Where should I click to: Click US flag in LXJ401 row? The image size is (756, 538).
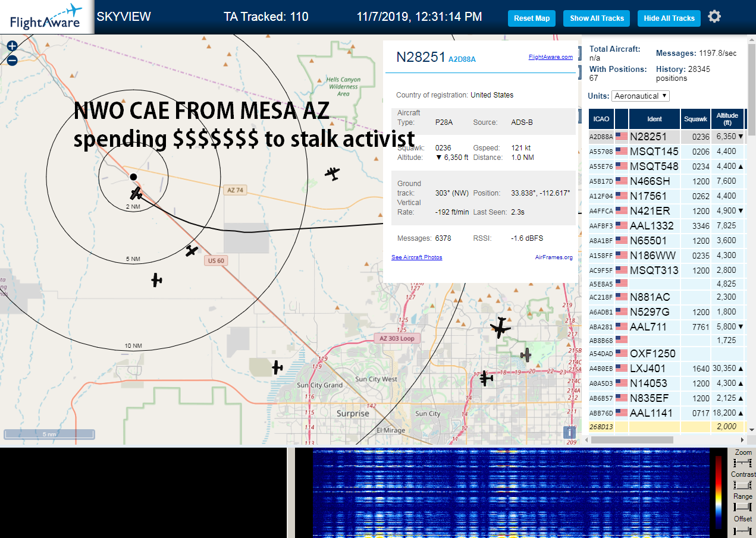[x=622, y=369]
